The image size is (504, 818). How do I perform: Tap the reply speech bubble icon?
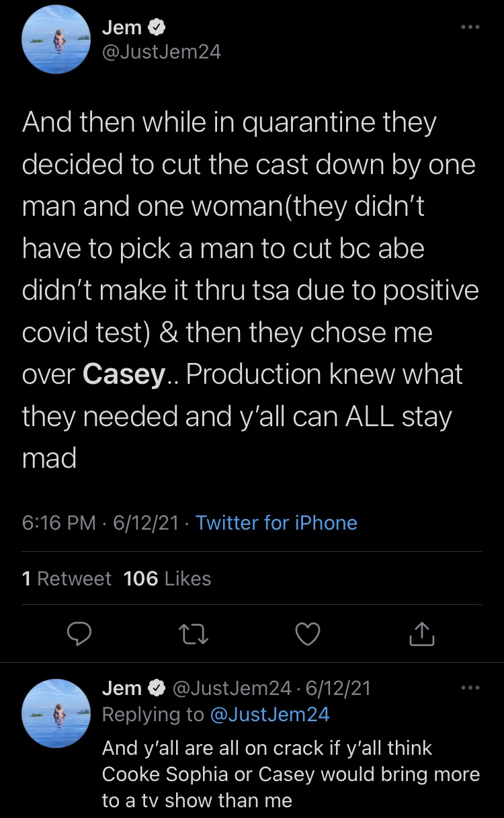pyautogui.click(x=80, y=632)
